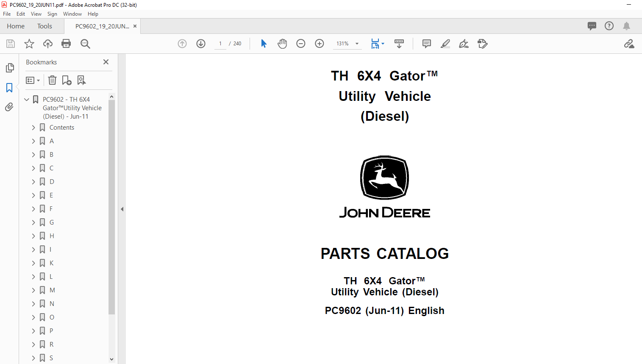642x364 pixels.
Task: Open the Fill & Sign pen tool
Action: click(x=464, y=44)
